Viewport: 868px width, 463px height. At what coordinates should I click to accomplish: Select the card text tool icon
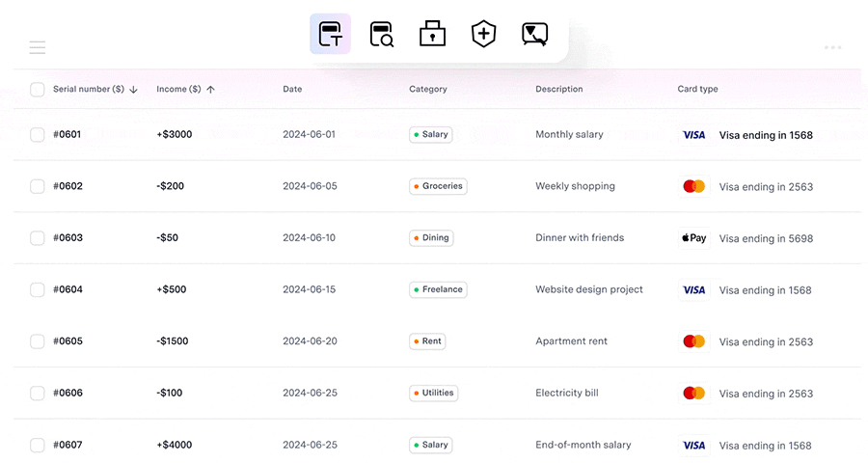(x=330, y=34)
